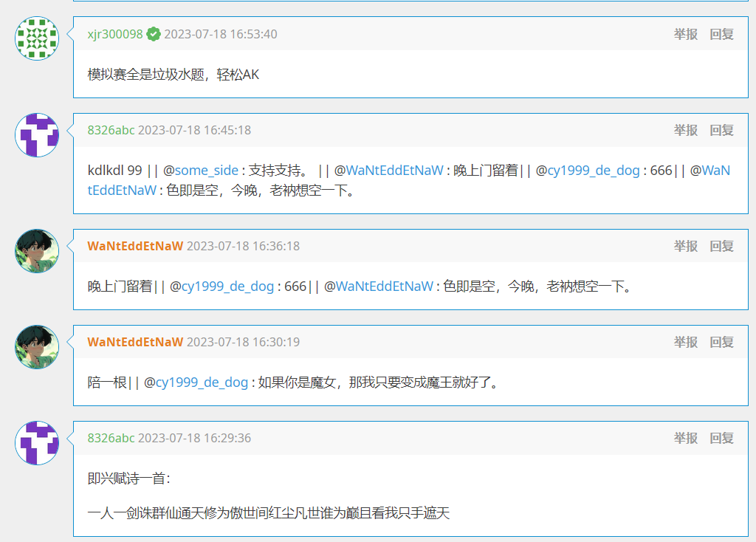The width and height of the screenshot is (756, 542).
Task: Click the timestamp 2023-07-18 16:36:18
Action: [243, 246]
